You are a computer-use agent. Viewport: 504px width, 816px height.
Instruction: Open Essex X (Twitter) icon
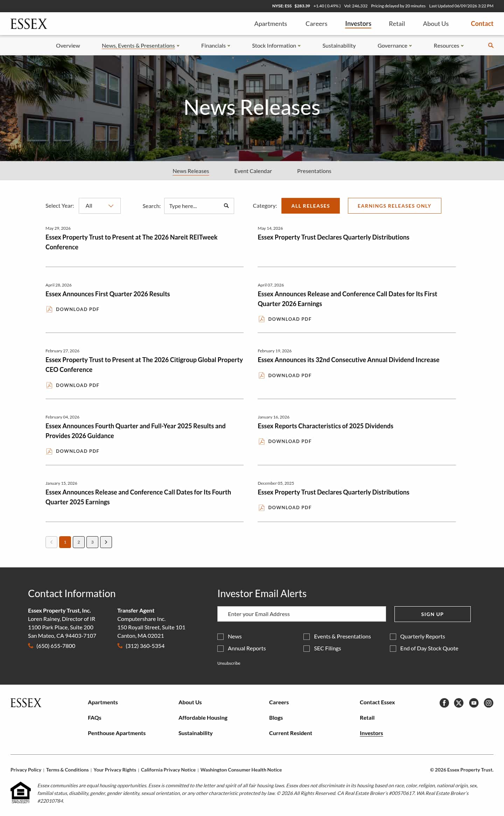point(459,703)
